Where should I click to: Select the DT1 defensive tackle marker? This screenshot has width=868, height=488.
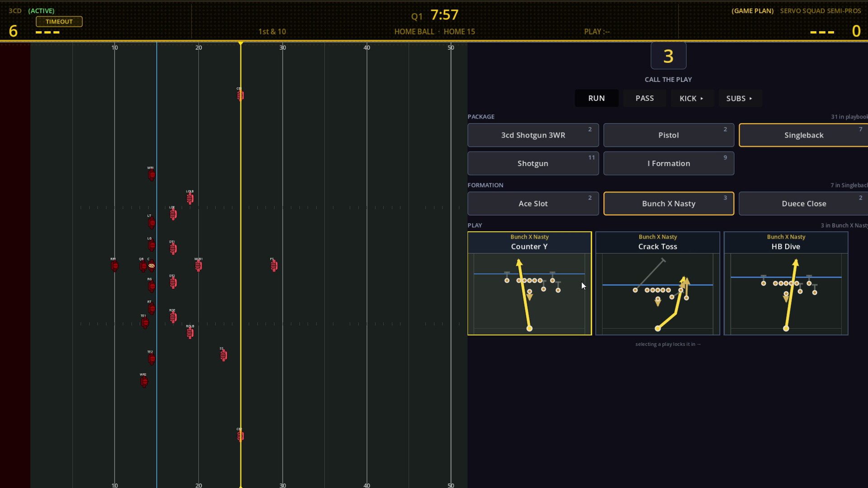click(173, 249)
